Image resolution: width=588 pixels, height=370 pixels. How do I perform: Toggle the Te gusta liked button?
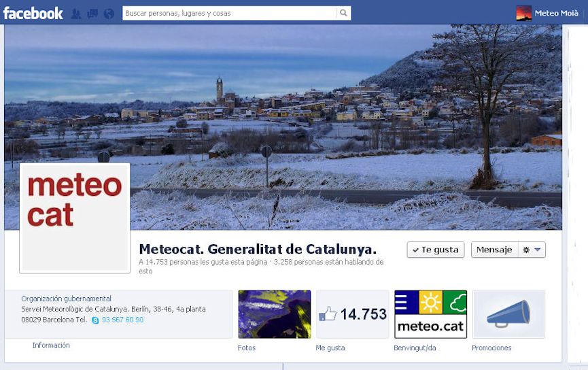coord(435,250)
